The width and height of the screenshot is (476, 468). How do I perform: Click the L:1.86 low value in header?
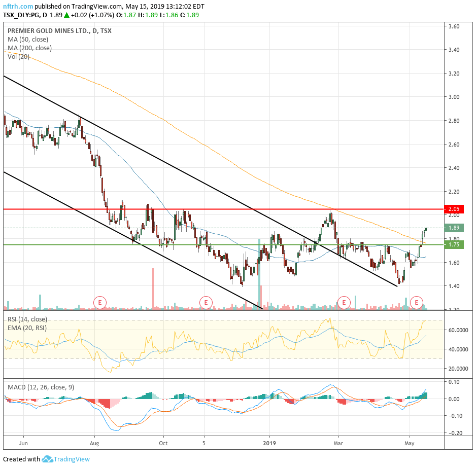point(169,15)
